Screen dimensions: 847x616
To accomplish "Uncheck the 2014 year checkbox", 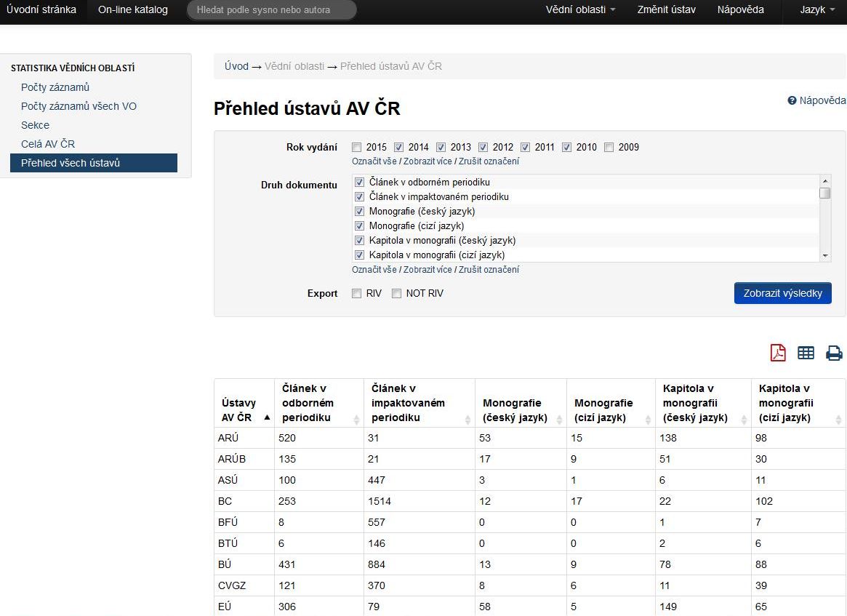I will coord(398,147).
